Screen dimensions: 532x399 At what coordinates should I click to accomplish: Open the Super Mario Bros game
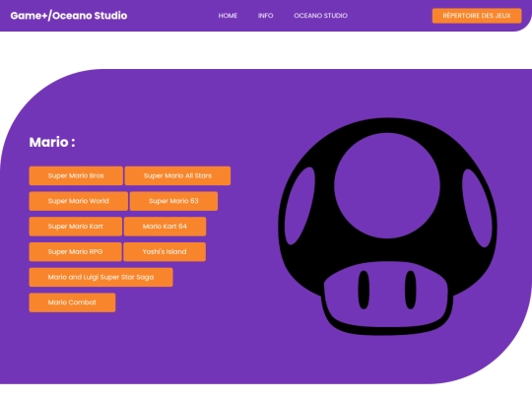coord(76,175)
